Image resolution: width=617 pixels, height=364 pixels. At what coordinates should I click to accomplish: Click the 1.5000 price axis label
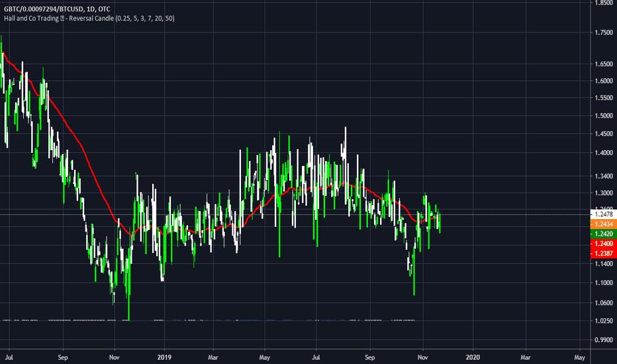pyautogui.click(x=604, y=116)
